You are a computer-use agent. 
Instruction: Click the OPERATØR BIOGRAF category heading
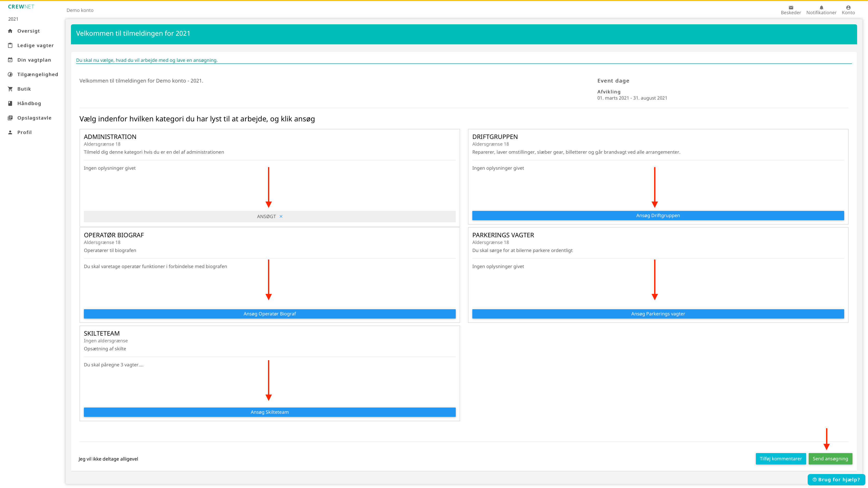tap(114, 235)
